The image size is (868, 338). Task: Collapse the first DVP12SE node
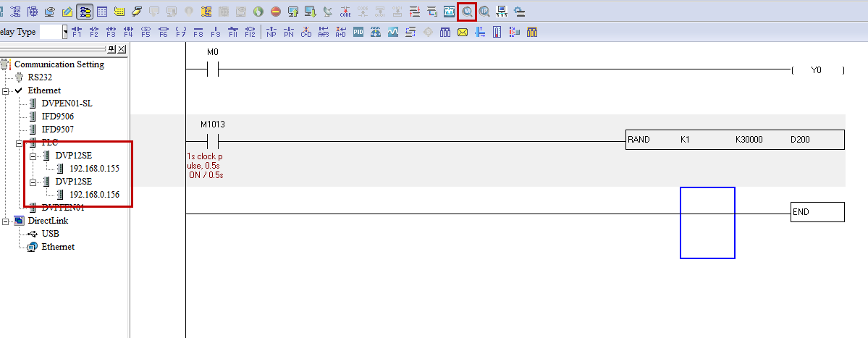33,156
